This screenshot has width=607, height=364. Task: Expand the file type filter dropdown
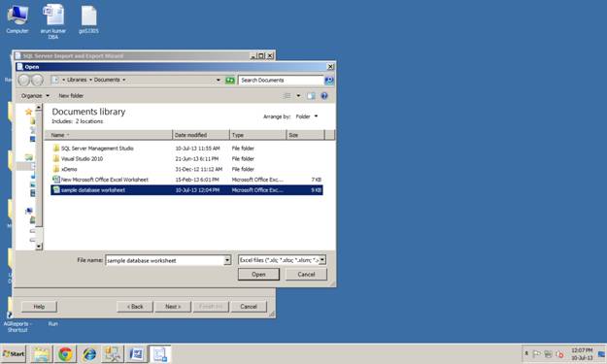coord(322,260)
